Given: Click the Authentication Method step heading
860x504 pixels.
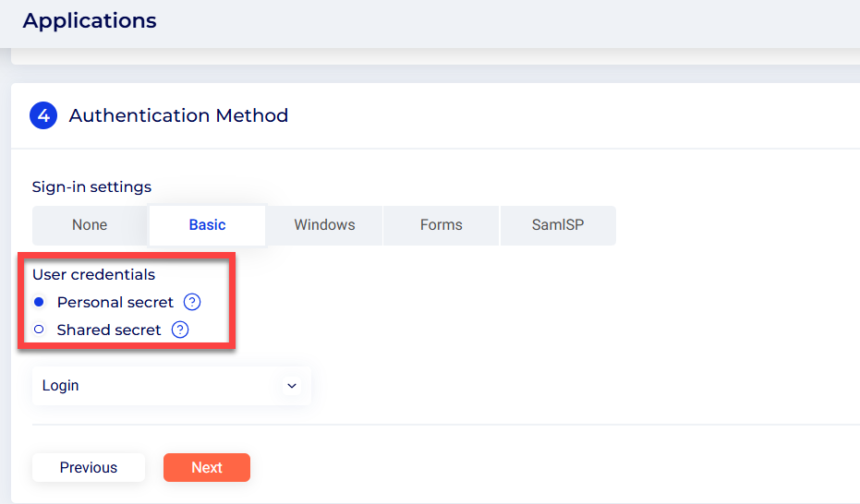Looking at the screenshot, I should tap(178, 115).
